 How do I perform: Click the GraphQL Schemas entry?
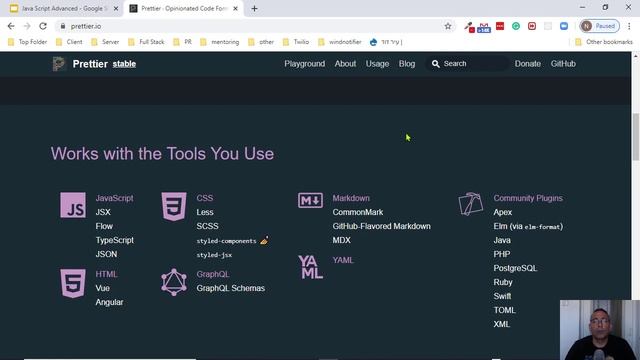click(231, 288)
